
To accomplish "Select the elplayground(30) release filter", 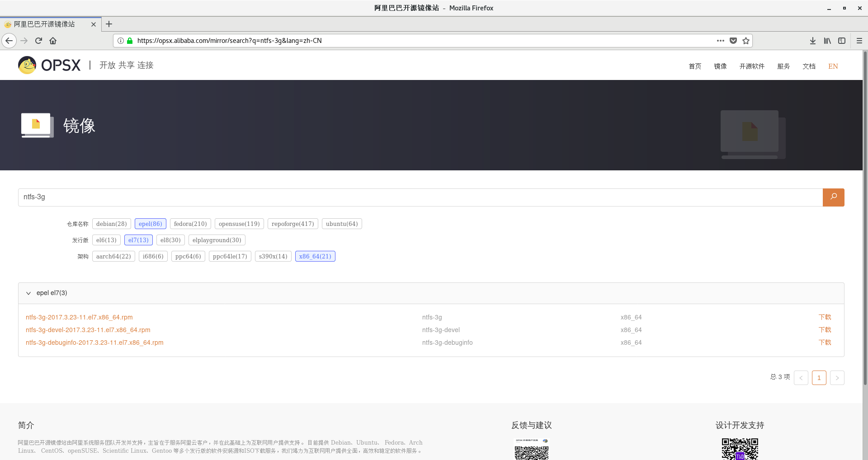I will click(217, 240).
